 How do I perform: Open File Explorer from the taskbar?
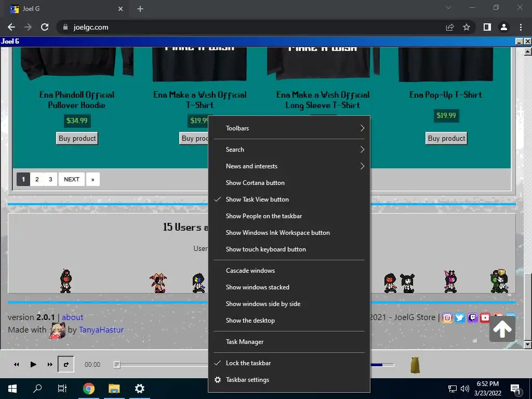coord(114,389)
